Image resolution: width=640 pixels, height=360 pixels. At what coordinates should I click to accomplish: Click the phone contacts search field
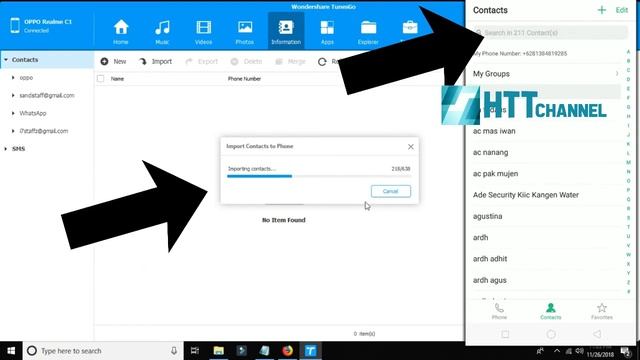(x=550, y=33)
